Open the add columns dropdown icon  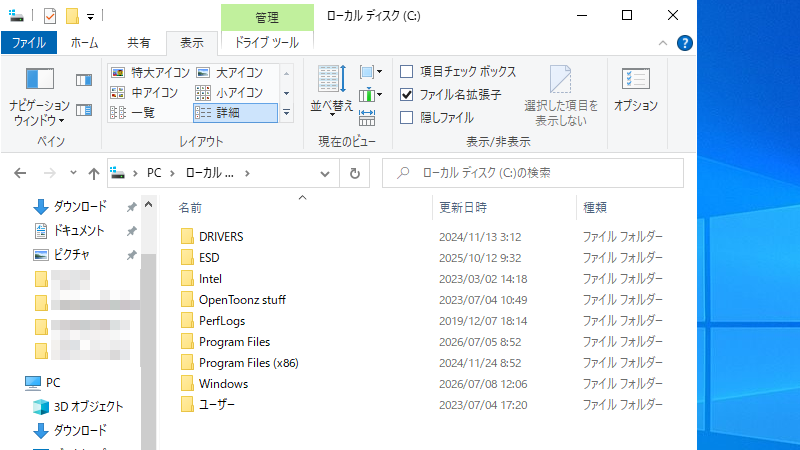coord(371,95)
